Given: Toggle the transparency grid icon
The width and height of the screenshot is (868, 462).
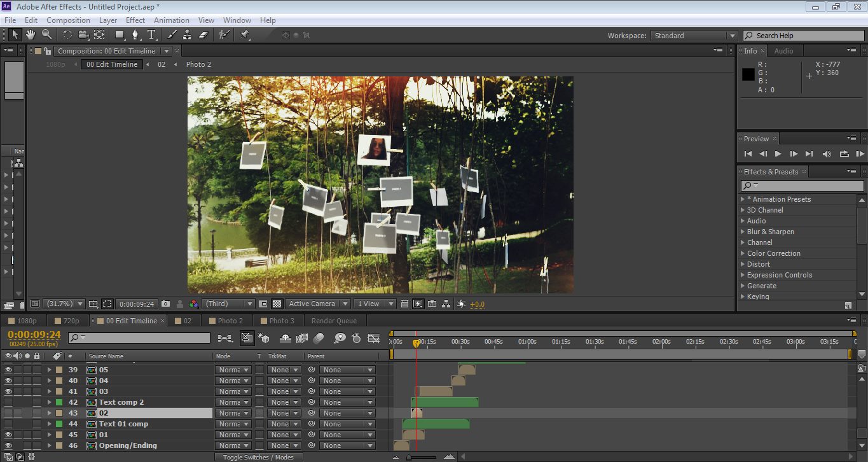Looking at the screenshot, I should point(277,304).
